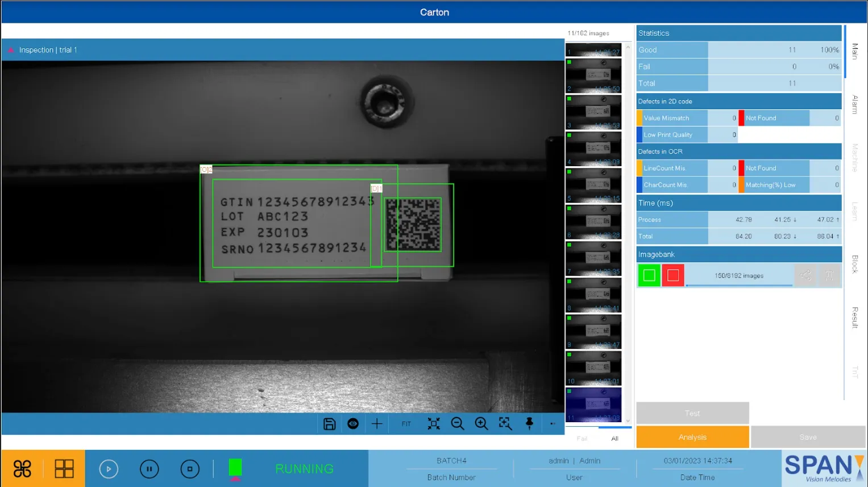Click the green running status indicator

[235, 468]
